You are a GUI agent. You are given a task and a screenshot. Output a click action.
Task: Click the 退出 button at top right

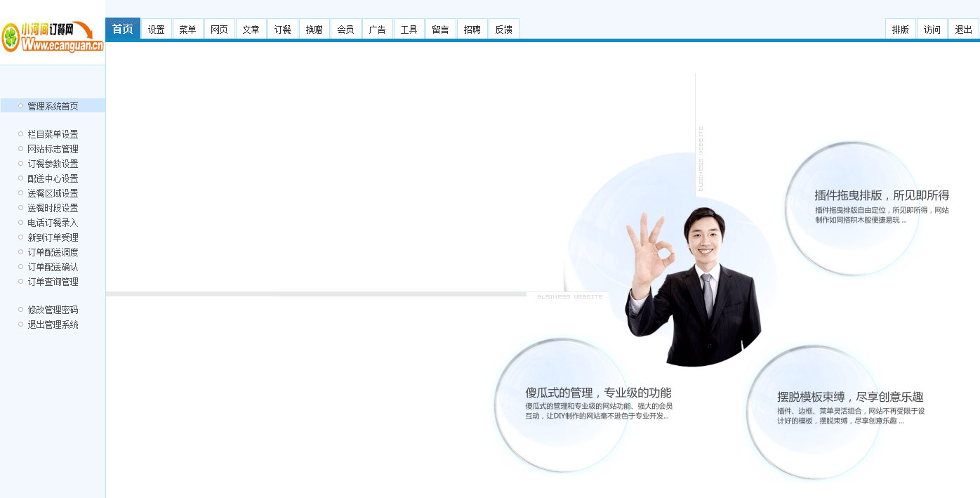pos(964,30)
